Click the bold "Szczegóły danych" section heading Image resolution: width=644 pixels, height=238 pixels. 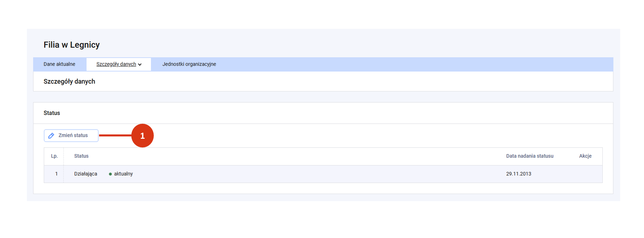69,82
